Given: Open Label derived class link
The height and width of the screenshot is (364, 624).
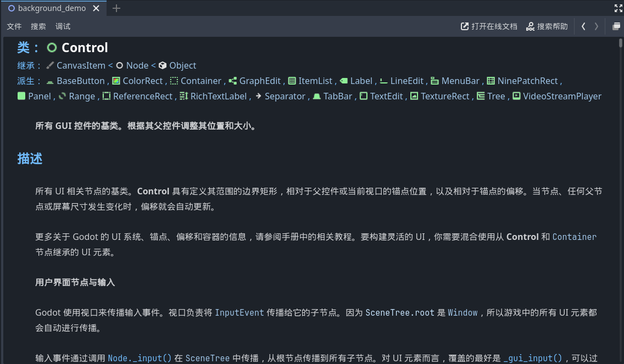Looking at the screenshot, I should [x=361, y=81].
